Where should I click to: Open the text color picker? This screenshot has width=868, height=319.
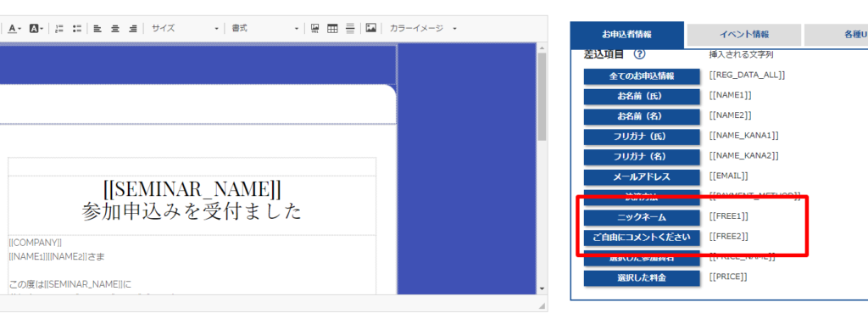coord(14,28)
